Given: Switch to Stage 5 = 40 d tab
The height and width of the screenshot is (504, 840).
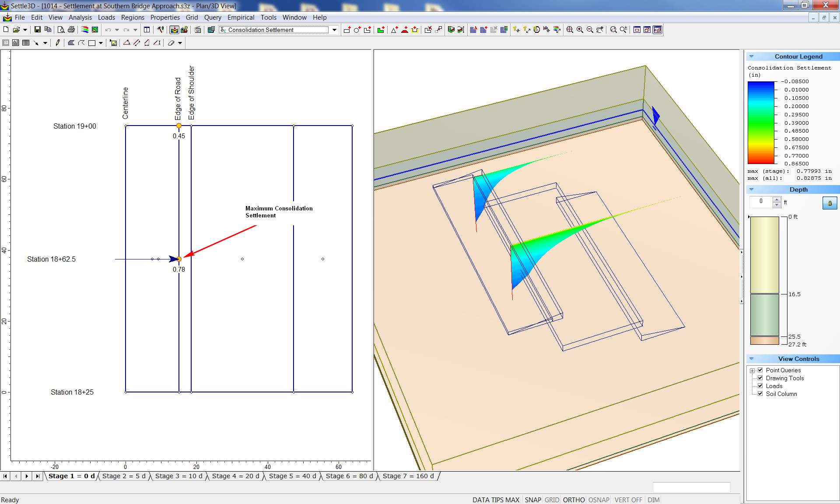Looking at the screenshot, I should [292, 476].
